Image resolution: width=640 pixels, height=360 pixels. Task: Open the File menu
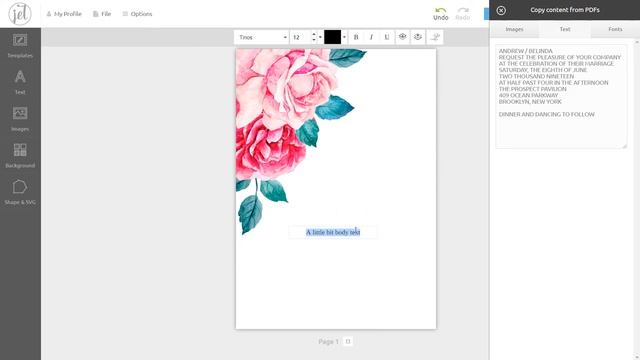102,14
